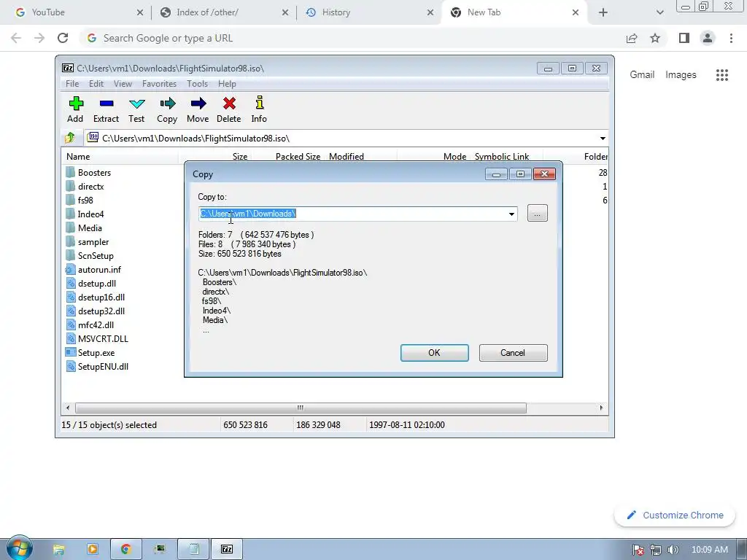Switch to the Index of /other/ tab
The image size is (747, 560).
tap(224, 12)
